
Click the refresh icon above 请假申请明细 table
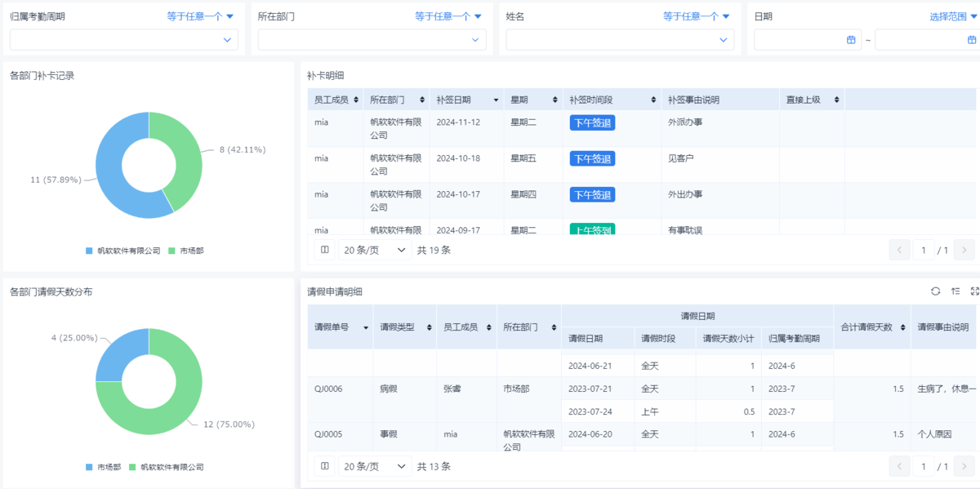click(936, 291)
